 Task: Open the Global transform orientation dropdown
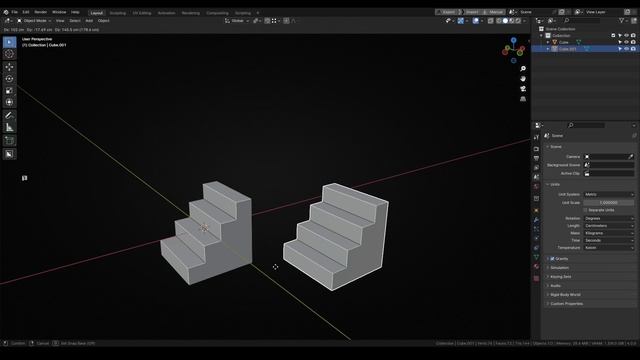[237, 21]
